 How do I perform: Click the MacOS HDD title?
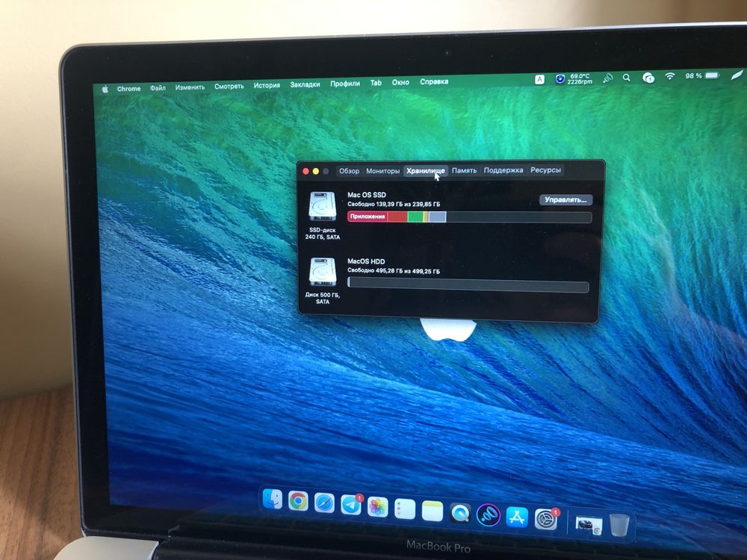click(x=366, y=261)
